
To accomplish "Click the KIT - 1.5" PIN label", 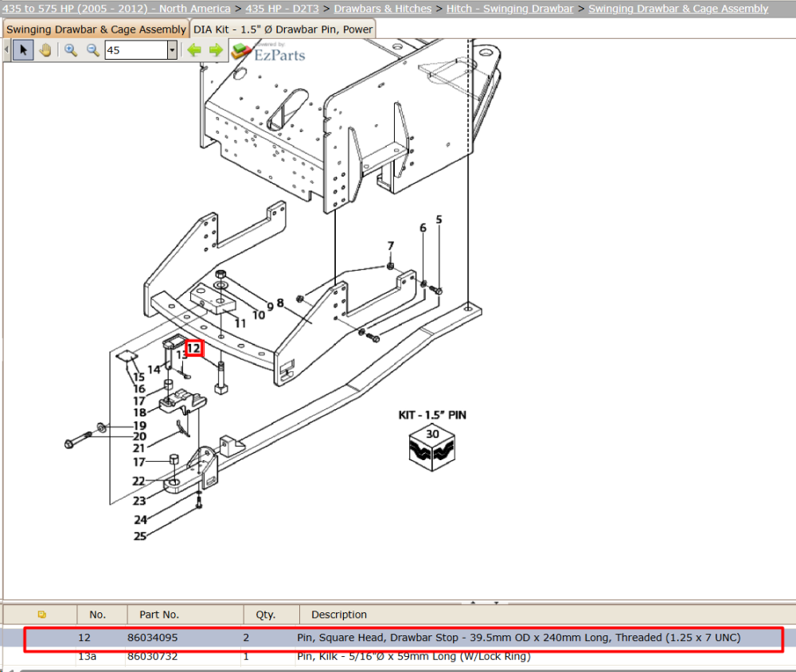I will click(432, 415).
